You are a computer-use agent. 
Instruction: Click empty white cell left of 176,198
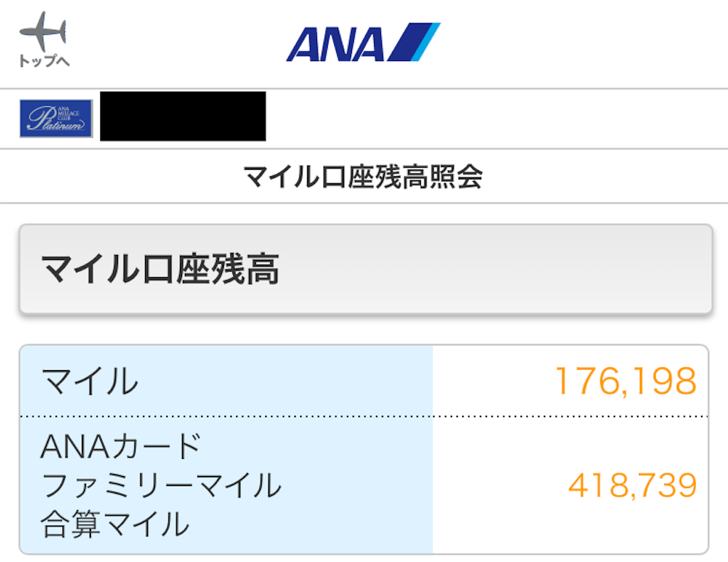coord(491,382)
